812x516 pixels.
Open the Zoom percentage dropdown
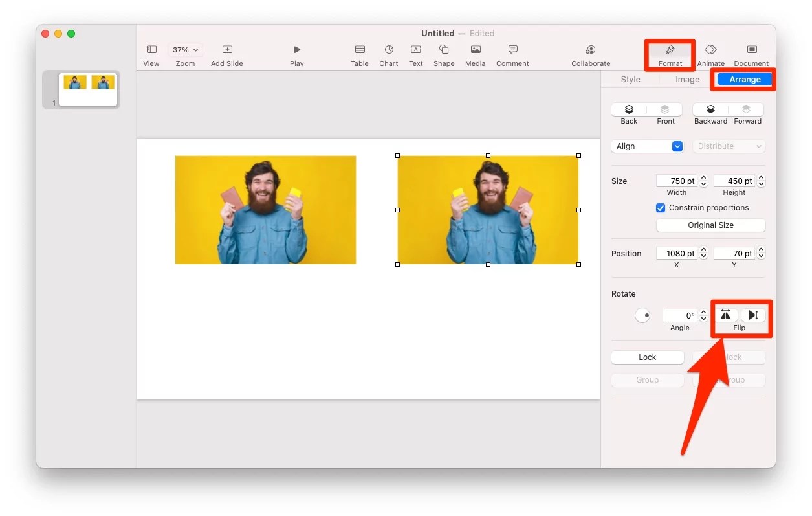[x=185, y=49]
